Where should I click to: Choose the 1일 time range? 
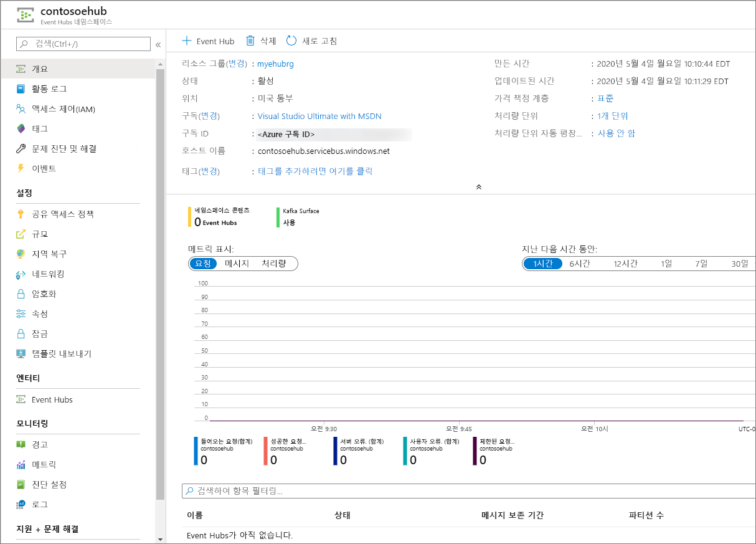[x=666, y=264]
